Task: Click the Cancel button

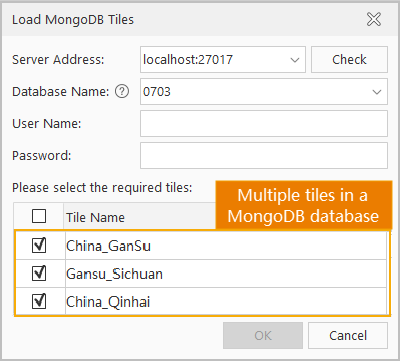Action: click(x=348, y=335)
